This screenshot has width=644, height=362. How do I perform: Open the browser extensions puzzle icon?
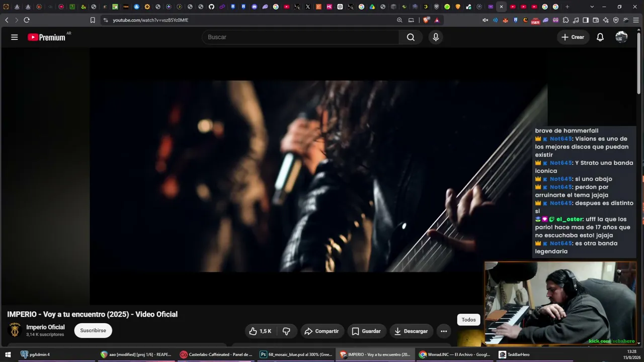[x=566, y=20]
